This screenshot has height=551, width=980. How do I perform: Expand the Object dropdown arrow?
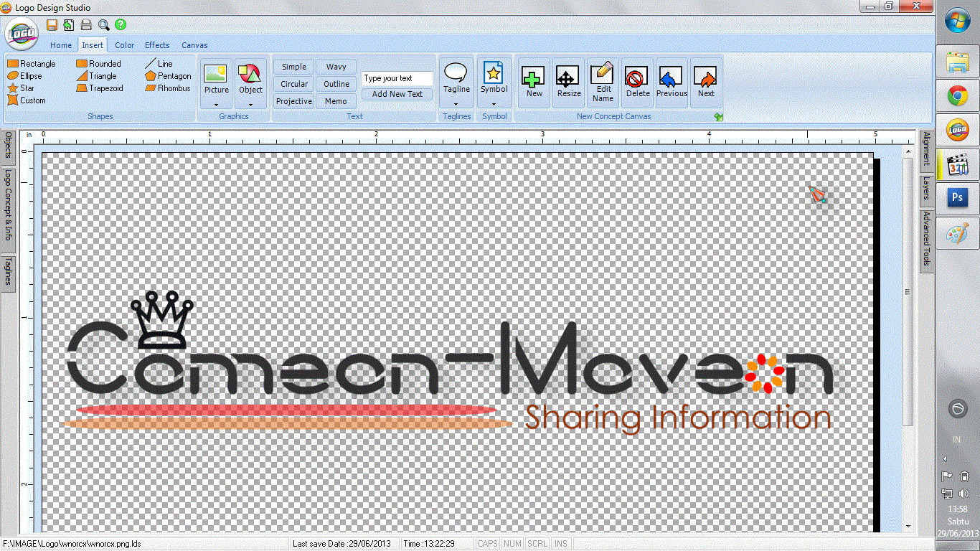(251, 104)
